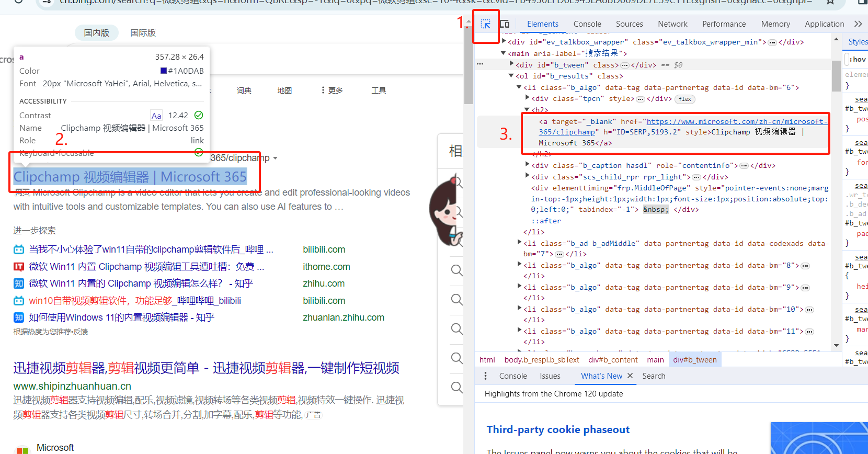This screenshot has height=454, width=868.
Task: Open the Network panel tab
Action: tap(673, 24)
